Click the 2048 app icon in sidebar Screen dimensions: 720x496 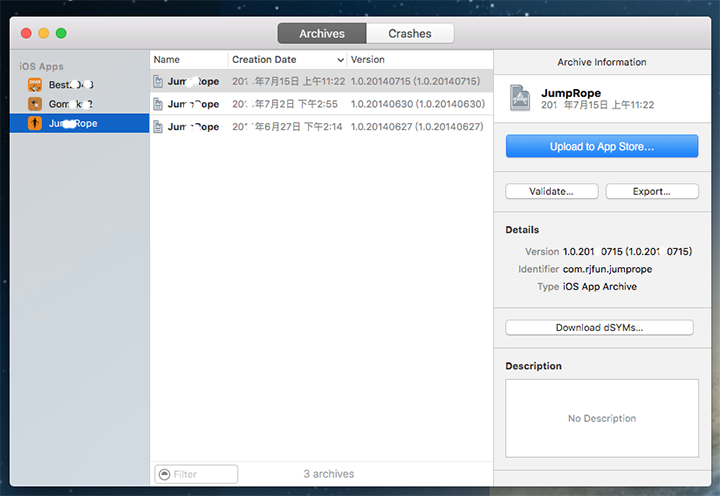point(35,85)
